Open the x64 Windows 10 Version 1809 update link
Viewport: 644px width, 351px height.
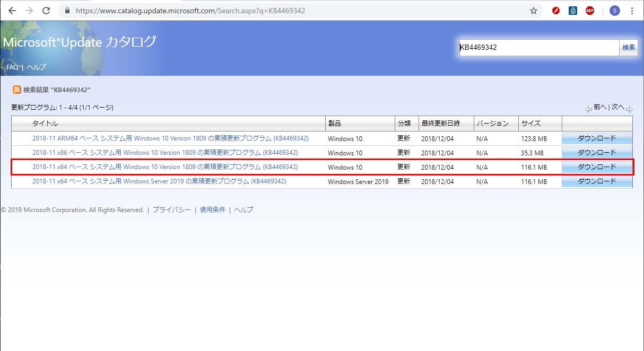pyautogui.click(x=165, y=167)
